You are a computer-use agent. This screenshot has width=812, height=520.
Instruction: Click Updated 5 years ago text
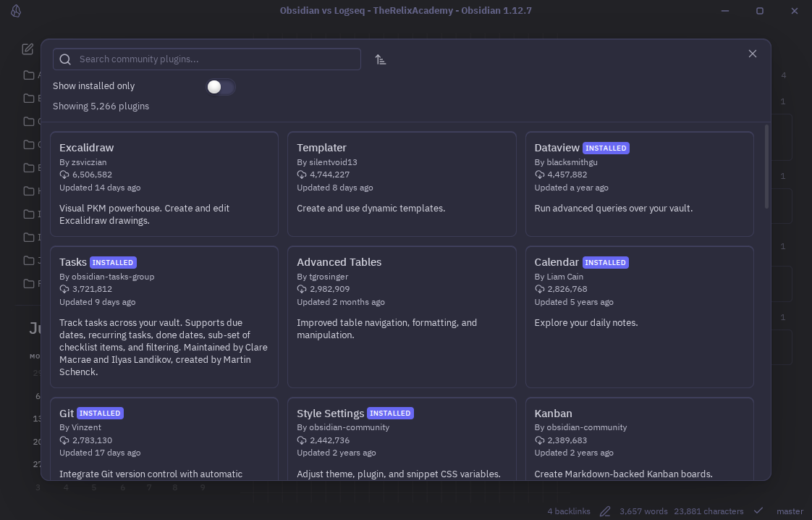pyautogui.click(x=574, y=302)
